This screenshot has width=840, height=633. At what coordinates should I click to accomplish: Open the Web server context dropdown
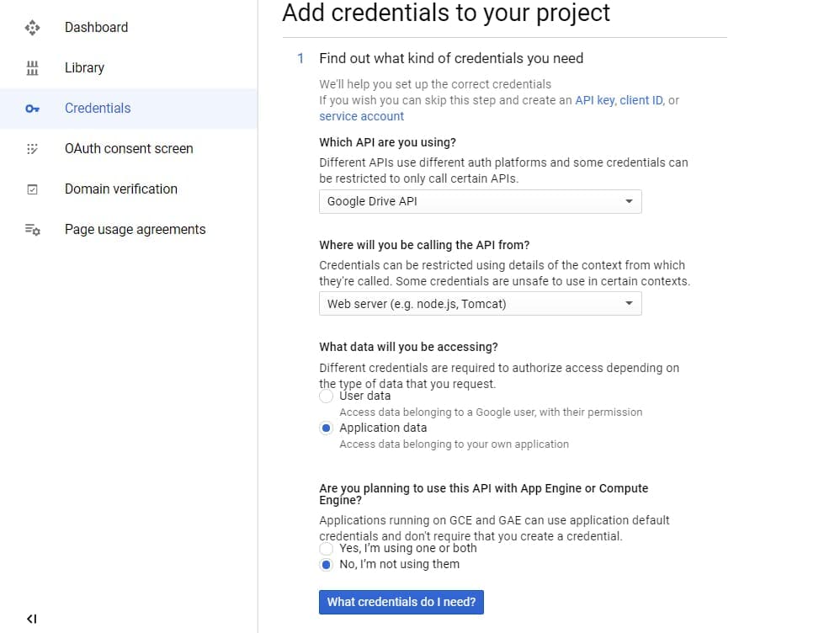pyautogui.click(x=480, y=304)
